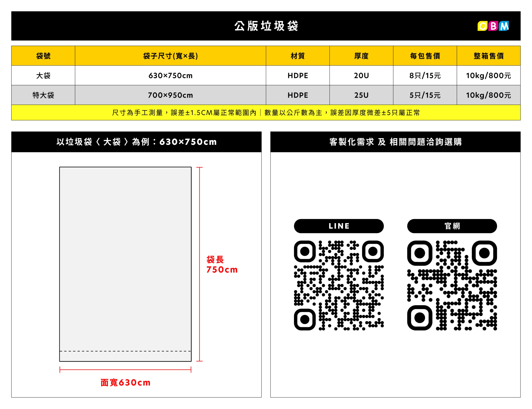Image resolution: width=532 pixels, height=409 pixels.
Task: Click the 25U thickness cell
Action: click(x=361, y=95)
